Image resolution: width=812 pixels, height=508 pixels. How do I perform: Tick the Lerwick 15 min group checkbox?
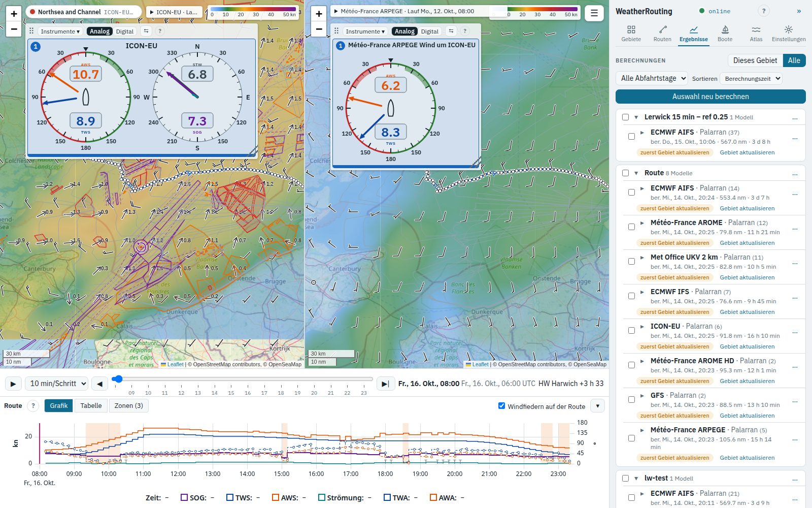(625, 117)
